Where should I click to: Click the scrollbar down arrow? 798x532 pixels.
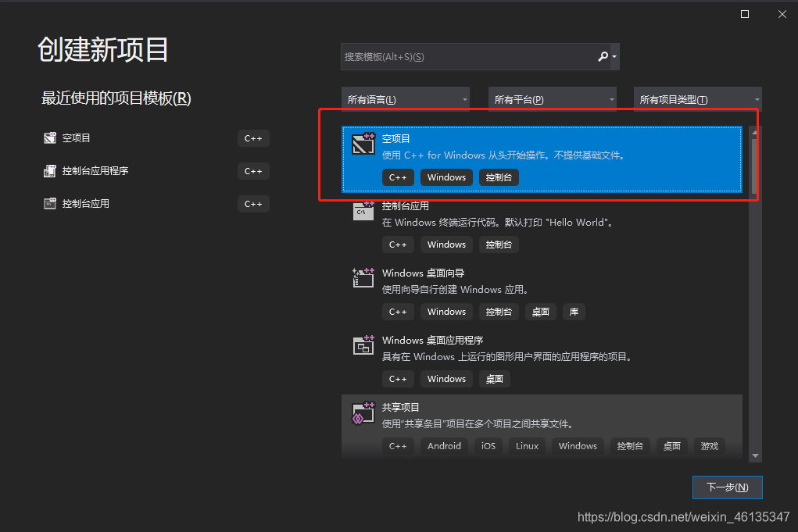point(754,455)
